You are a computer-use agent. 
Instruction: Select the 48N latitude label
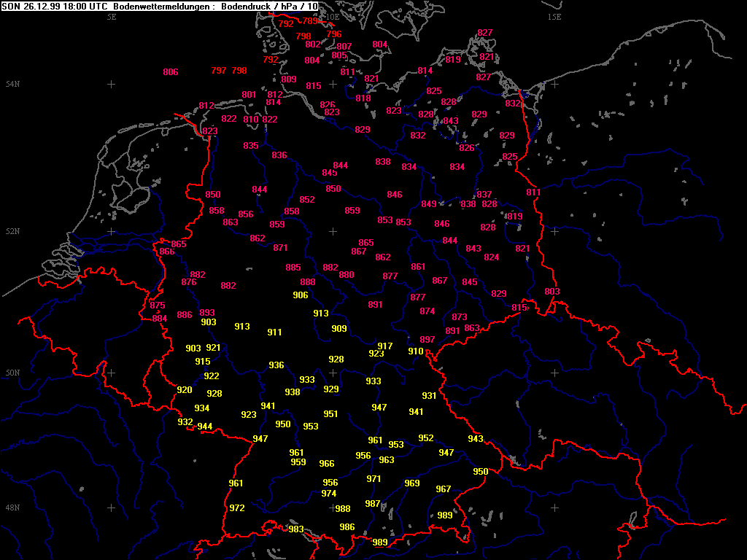click(12, 507)
